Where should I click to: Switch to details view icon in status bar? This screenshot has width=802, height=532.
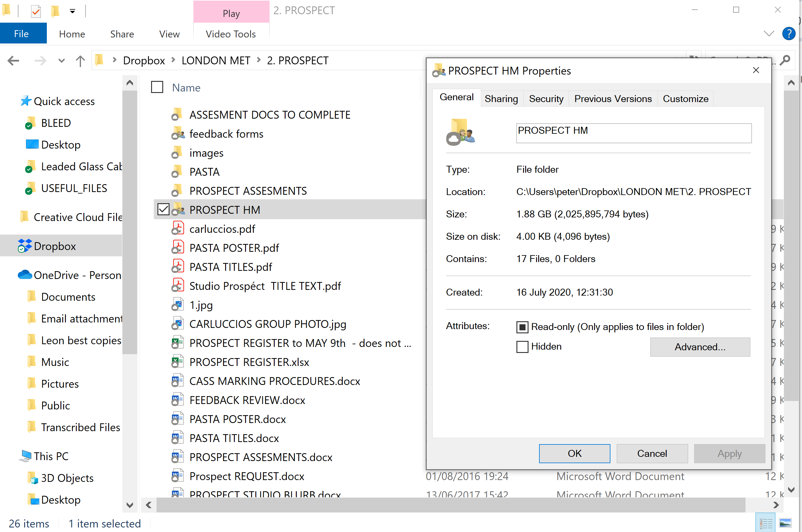(x=766, y=523)
